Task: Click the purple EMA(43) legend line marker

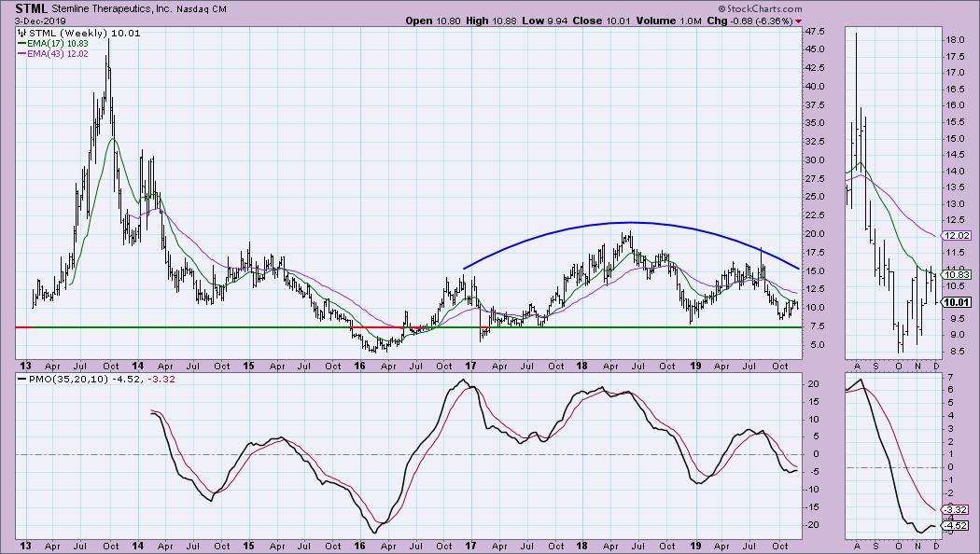Action: [x=21, y=54]
